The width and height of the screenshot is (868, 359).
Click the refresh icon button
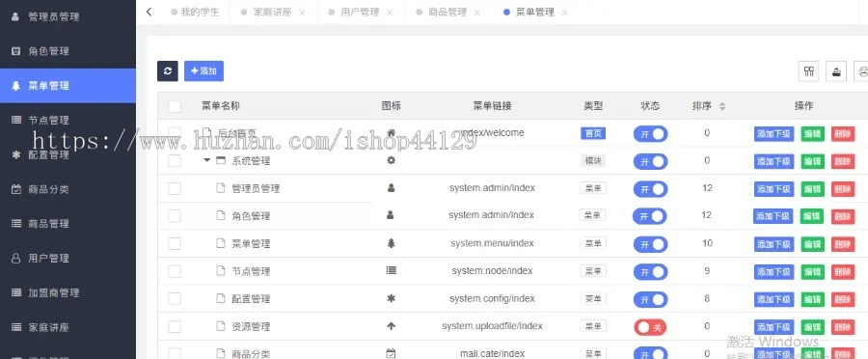click(168, 70)
